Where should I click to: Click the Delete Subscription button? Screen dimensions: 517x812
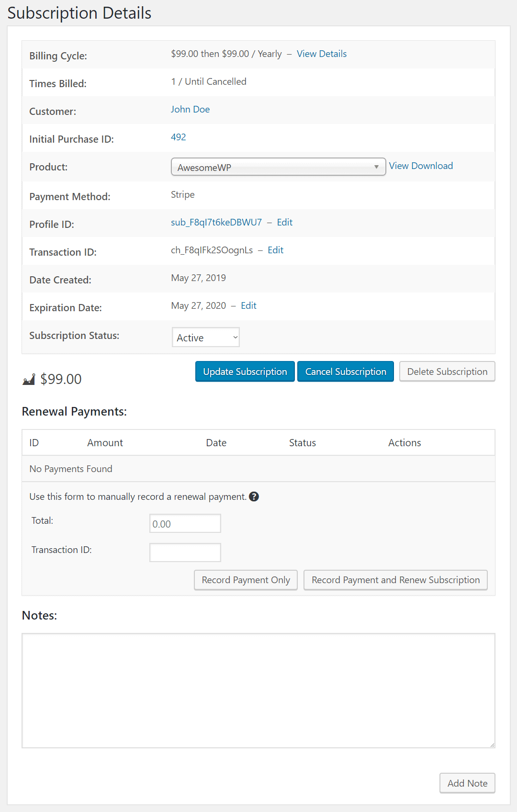[447, 372]
